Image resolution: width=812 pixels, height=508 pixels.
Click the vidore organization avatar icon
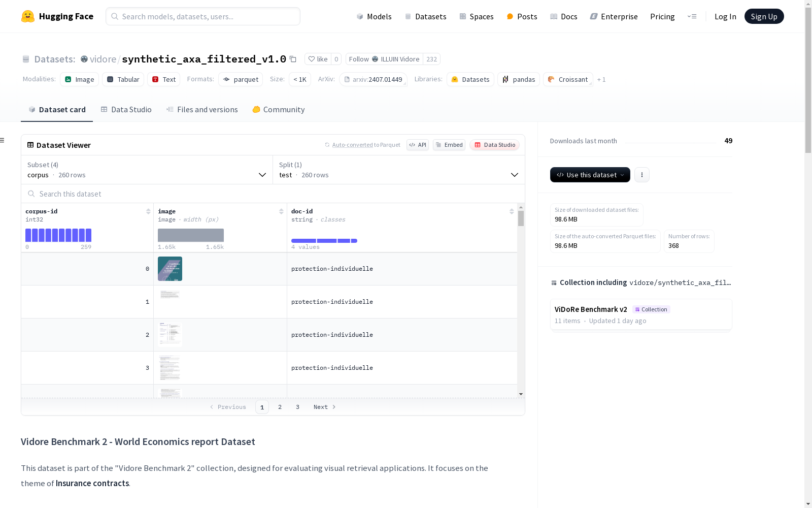coord(84,59)
